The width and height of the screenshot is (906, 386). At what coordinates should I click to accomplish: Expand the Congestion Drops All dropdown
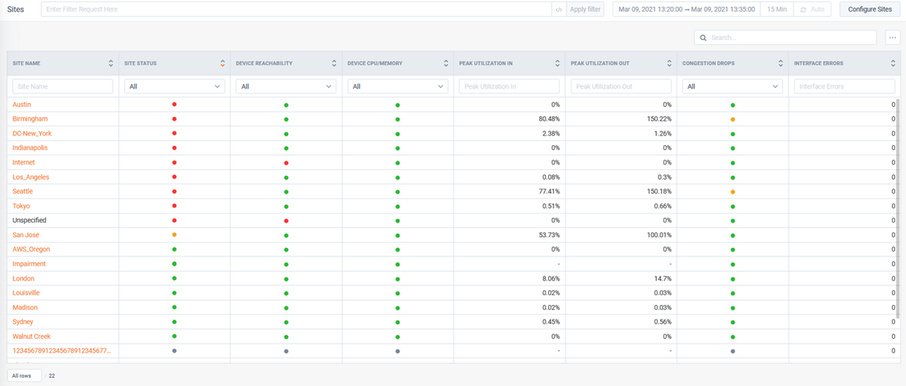coord(733,86)
